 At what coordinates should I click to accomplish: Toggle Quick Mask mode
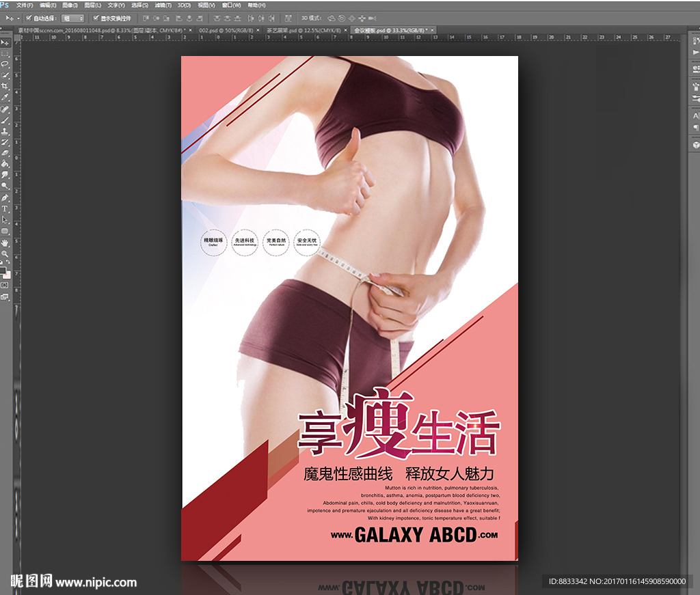click(5, 285)
